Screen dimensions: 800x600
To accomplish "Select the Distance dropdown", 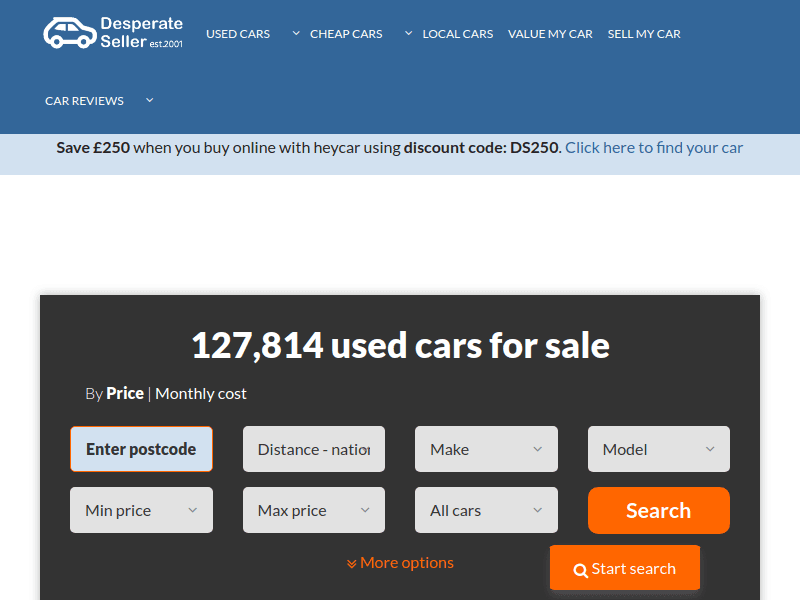I will 313,449.
